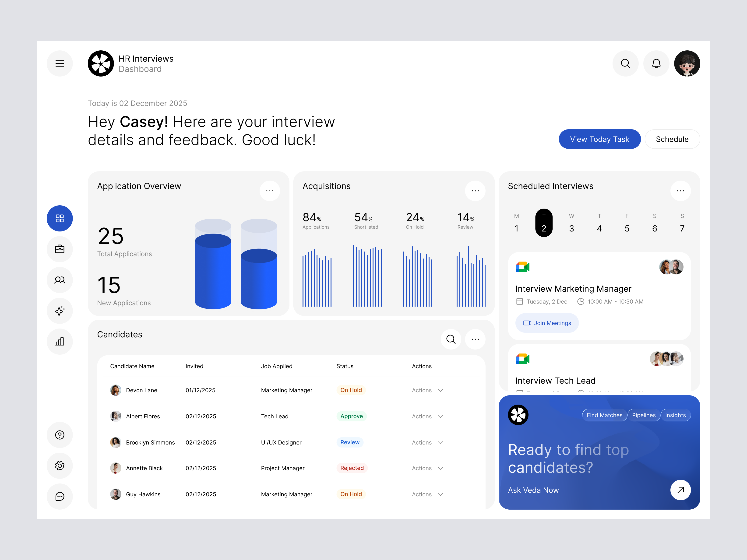This screenshot has height=560, width=747.
Task: Click View Today Task button
Action: [x=599, y=139]
